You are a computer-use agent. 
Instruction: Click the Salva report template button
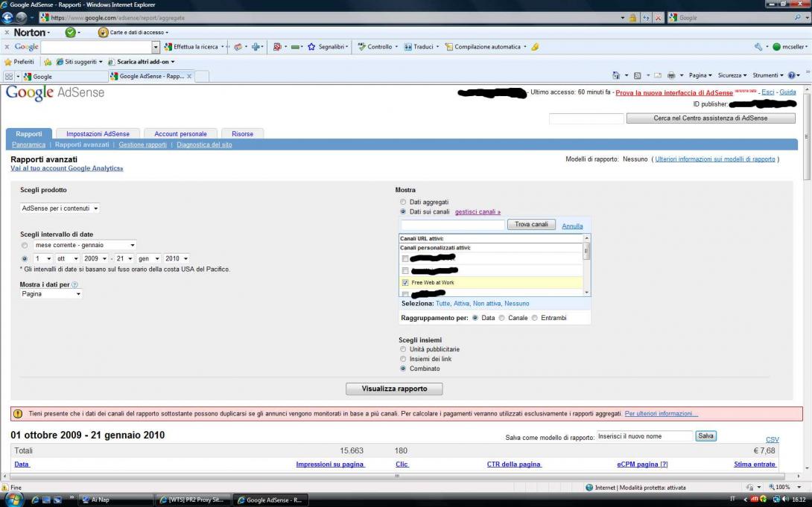coord(705,436)
